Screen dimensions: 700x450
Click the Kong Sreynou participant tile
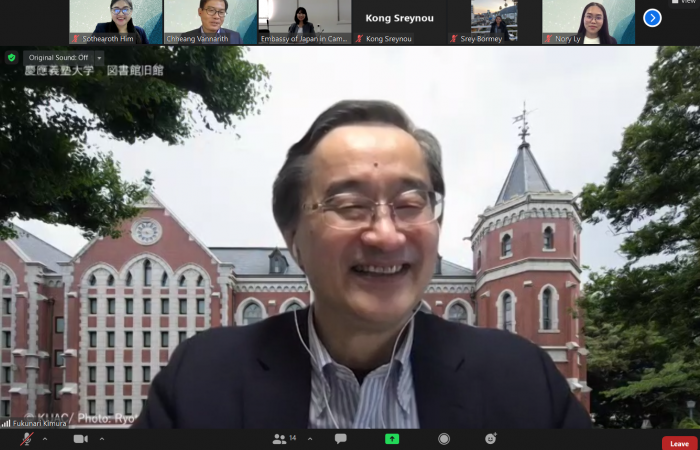pyautogui.click(x=399, y=22)
